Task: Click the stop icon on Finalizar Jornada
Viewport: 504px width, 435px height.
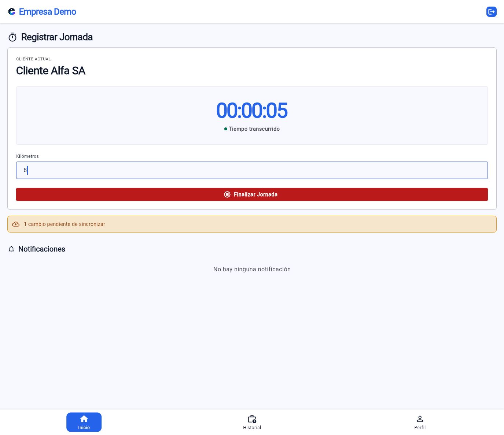Action: pyautogui.click(x=227, y=194)
